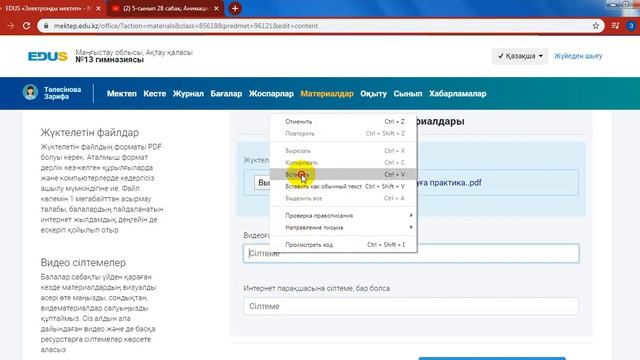Switch to the YouTube 5-сынып 28 сабақ tab
This screenshot has width=640, height=360.
(165, 8)
